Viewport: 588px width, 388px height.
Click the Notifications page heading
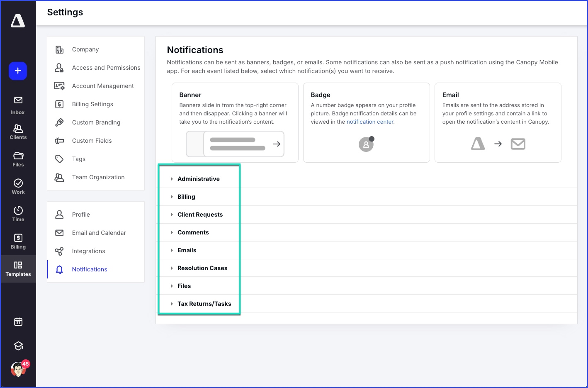click(195, 50)
